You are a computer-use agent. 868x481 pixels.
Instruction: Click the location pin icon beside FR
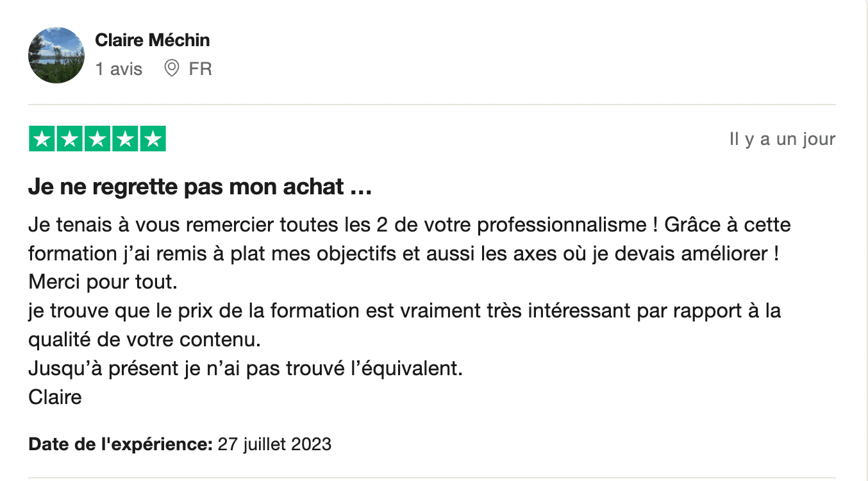[172, 69]
